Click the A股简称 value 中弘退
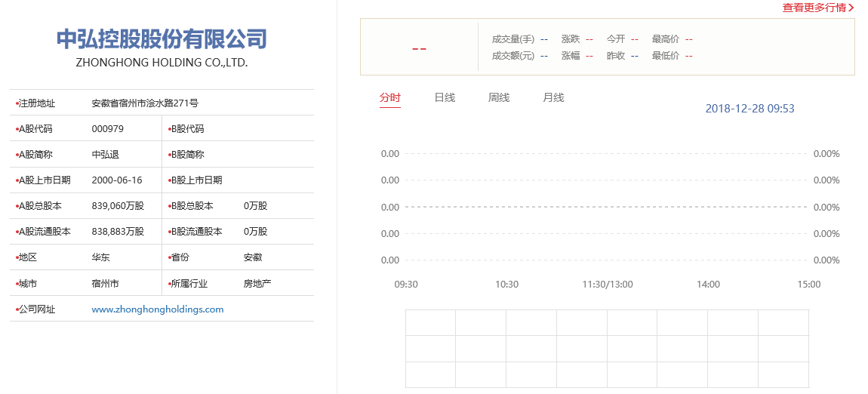This screenshot has height=394, width=868. pos(105,155)
